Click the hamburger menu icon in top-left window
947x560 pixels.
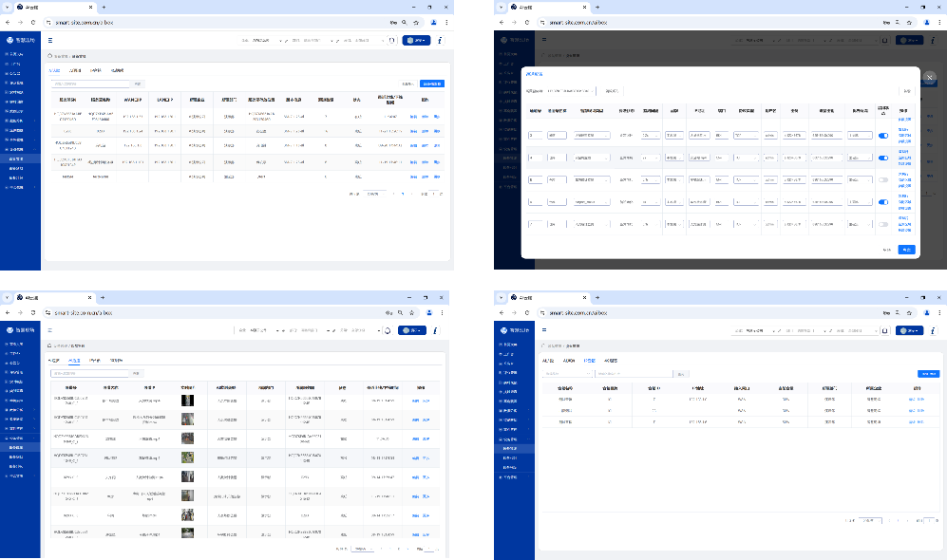(x=50, y=40)
